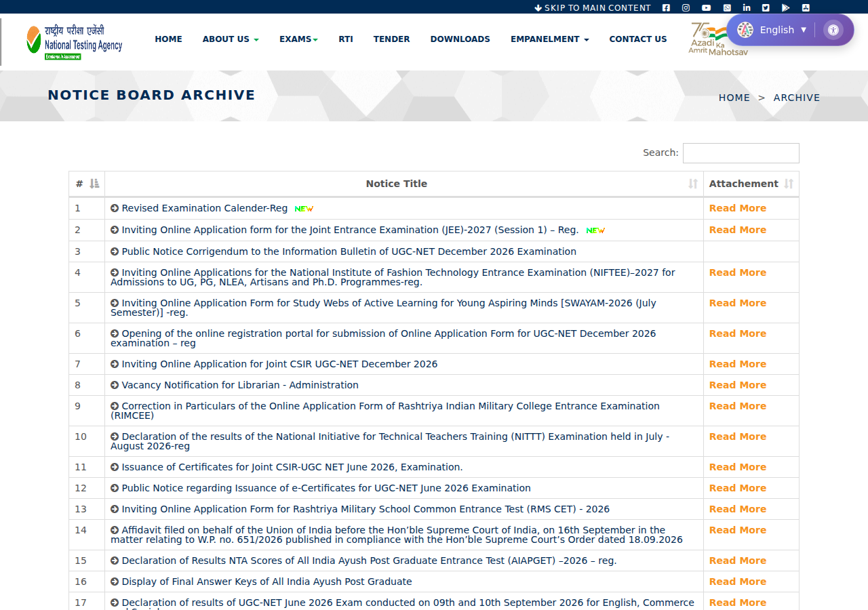Open the RTI menu item
The image size is (868, 610).
(x=346, y=39)
